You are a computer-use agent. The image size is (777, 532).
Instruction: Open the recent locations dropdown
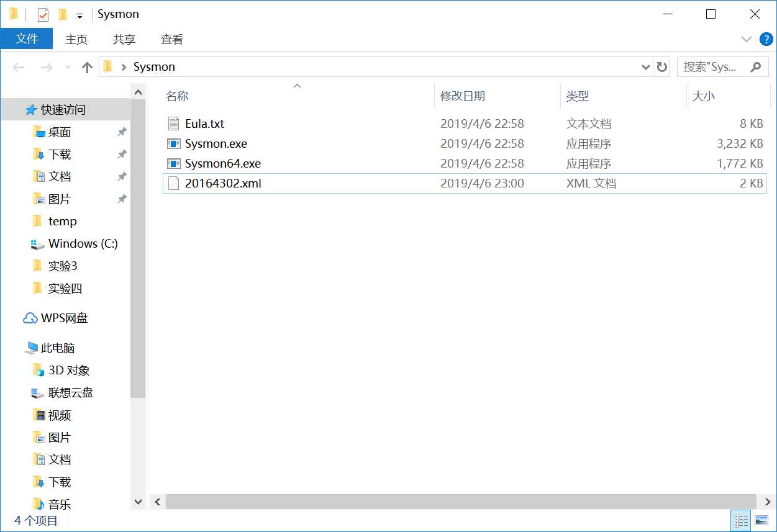pyautogui.click(x=68, y=67)
